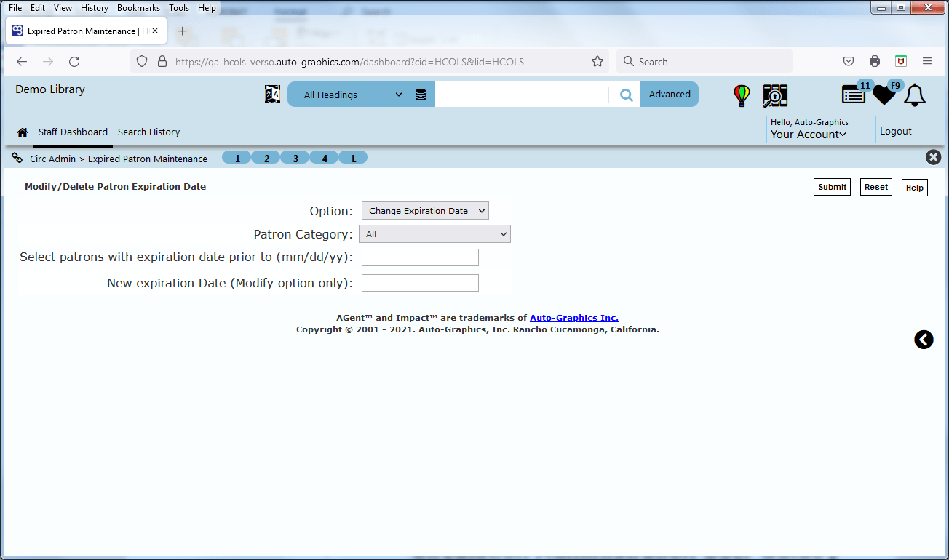The height and width of the screenshot is (560, 949).
Task: Open a new browser tab with the plus button
Action: (183, 31)
